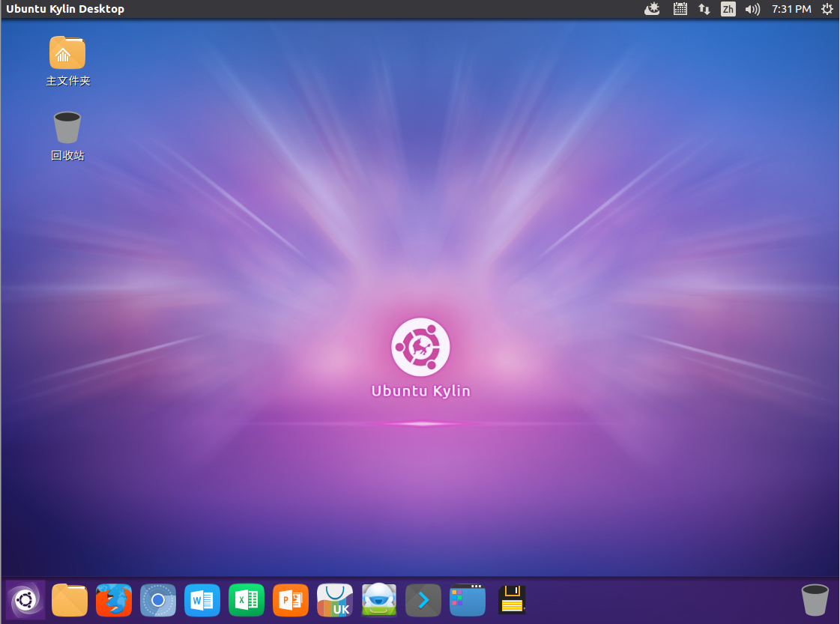This screenshot has height=624, width=840.
Task: Open WPS Spreadsheet
Action: click(247, 600)
